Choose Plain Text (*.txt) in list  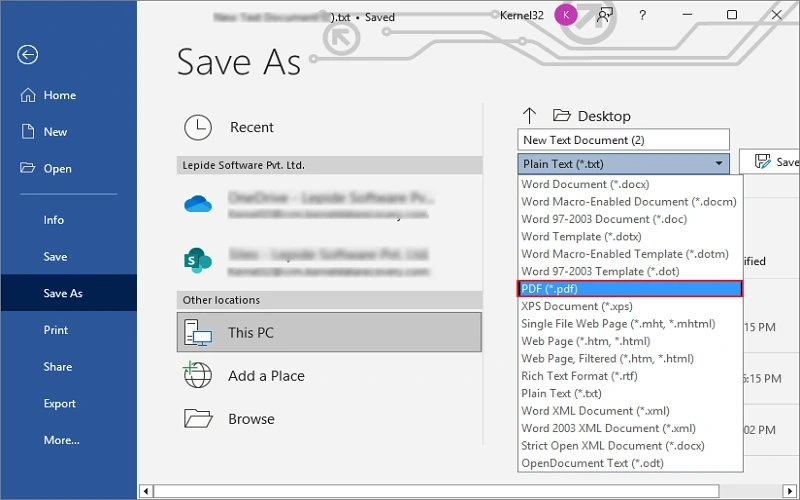pos(630,393)
